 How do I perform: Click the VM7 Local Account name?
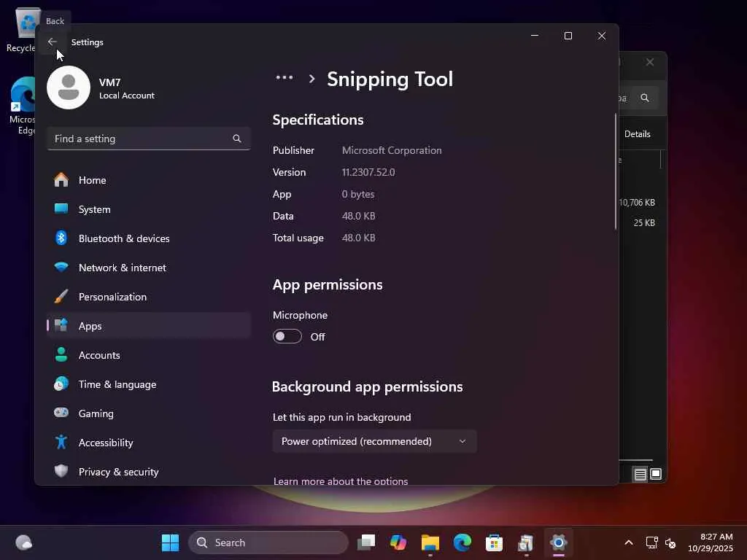click(127, 88)
